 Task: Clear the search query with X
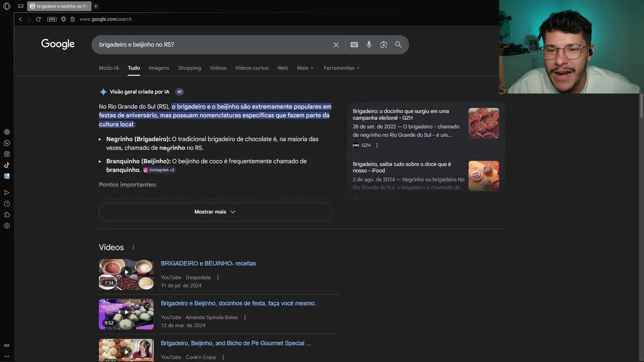[336, 45]
